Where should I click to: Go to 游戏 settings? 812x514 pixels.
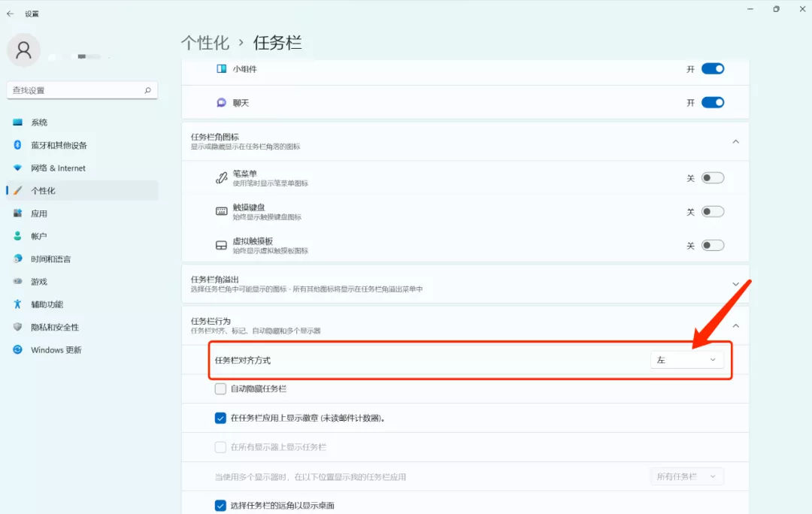coord(83,282)
